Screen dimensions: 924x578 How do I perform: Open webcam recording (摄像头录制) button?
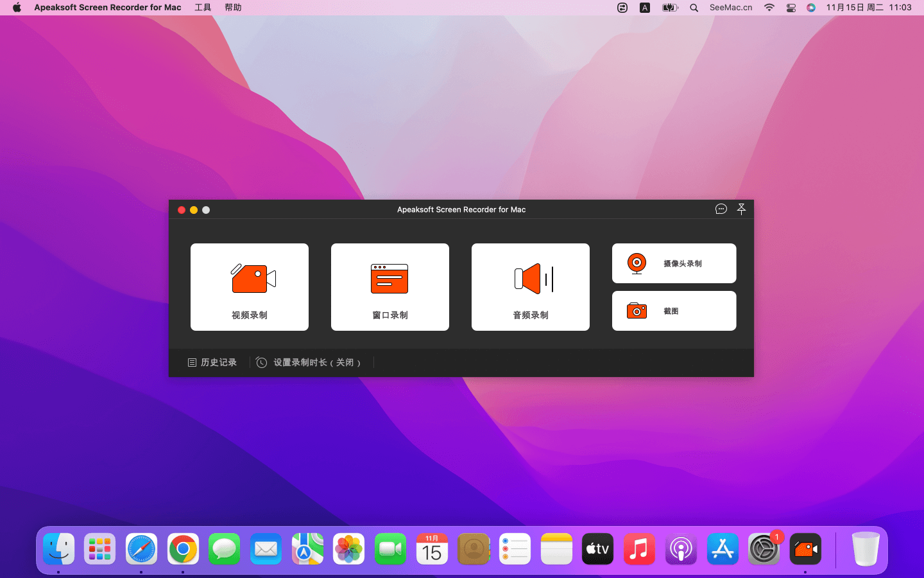tap(674, 263)
